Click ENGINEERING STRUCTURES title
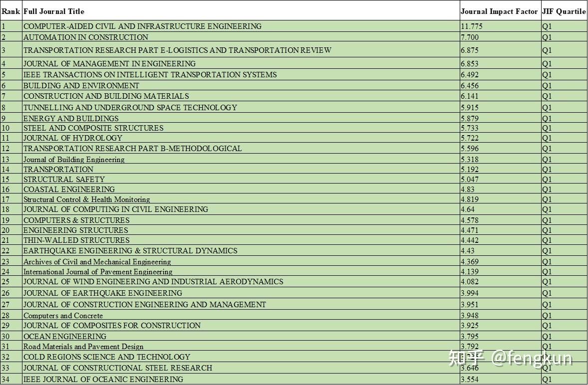 [76, 230]
